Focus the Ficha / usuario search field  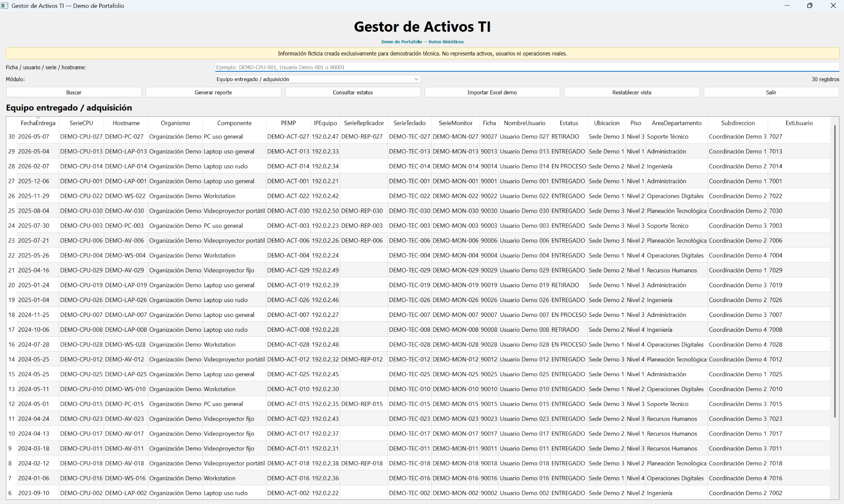[527, 67]
